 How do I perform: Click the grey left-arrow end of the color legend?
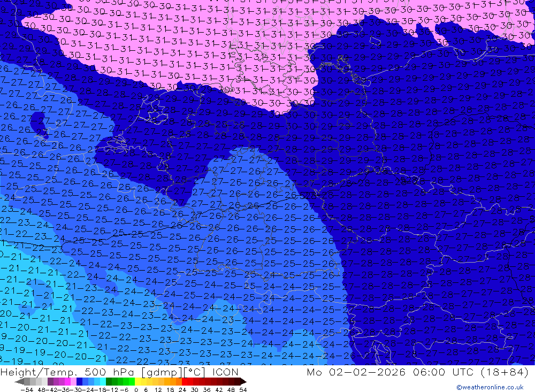(x=20, y=382)
